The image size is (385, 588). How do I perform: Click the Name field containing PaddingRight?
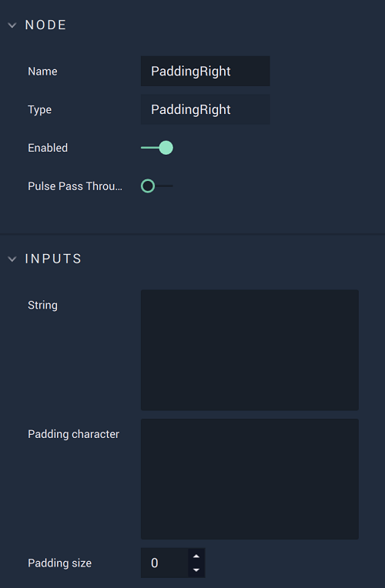click(x=206, y=72)
